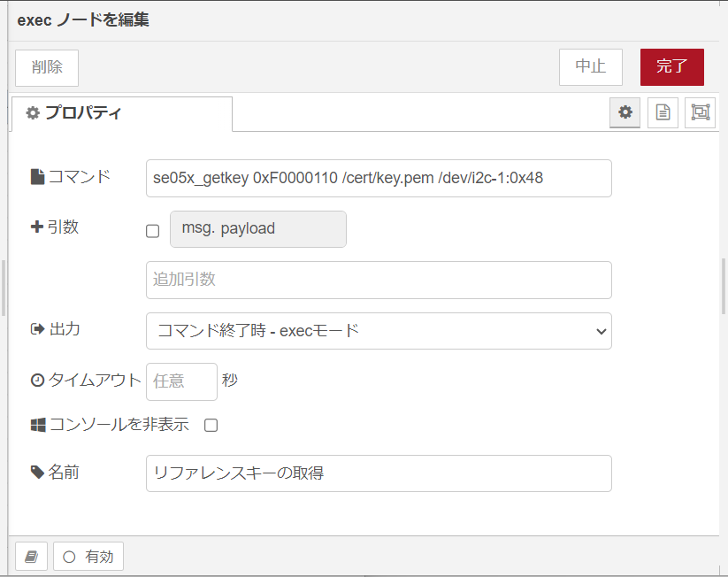
Task: Focus the 名前 name input field
Action: [x=379, y=473]
